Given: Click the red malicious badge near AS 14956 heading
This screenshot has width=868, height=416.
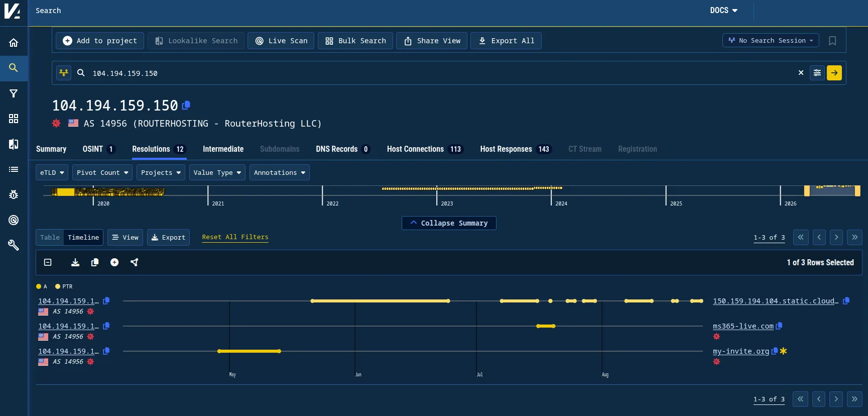Looking at the screenshot, I should click(x=56, y=123).
